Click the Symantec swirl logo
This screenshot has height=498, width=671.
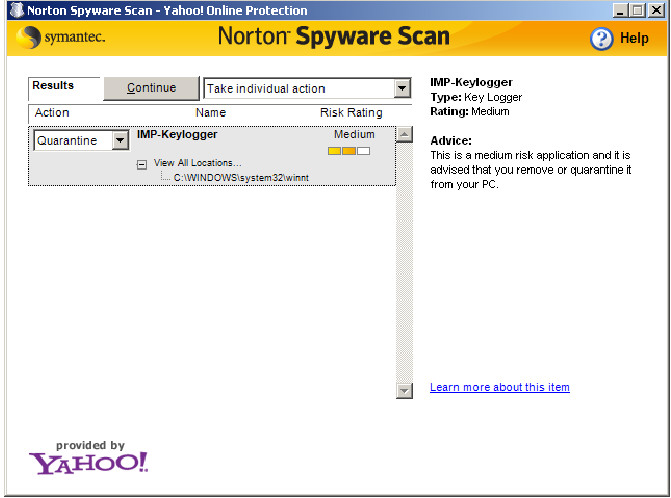tap(28, 37)
